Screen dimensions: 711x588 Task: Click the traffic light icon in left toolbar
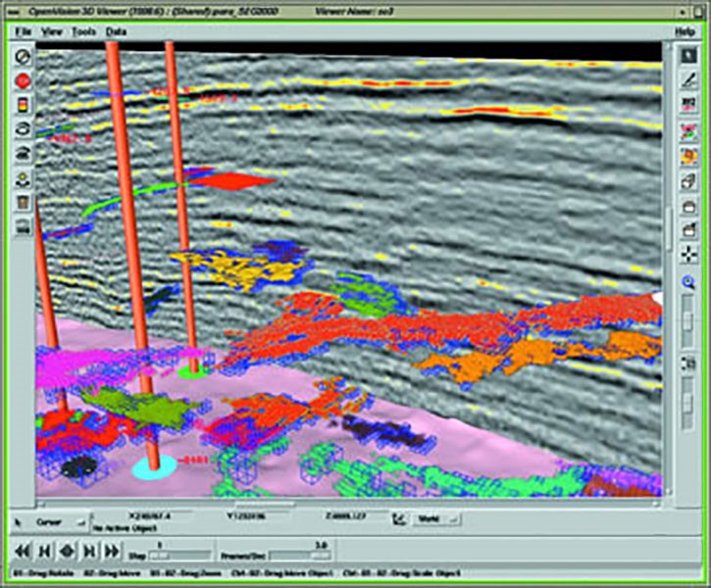pyautogui.click(x=24, y=105)
